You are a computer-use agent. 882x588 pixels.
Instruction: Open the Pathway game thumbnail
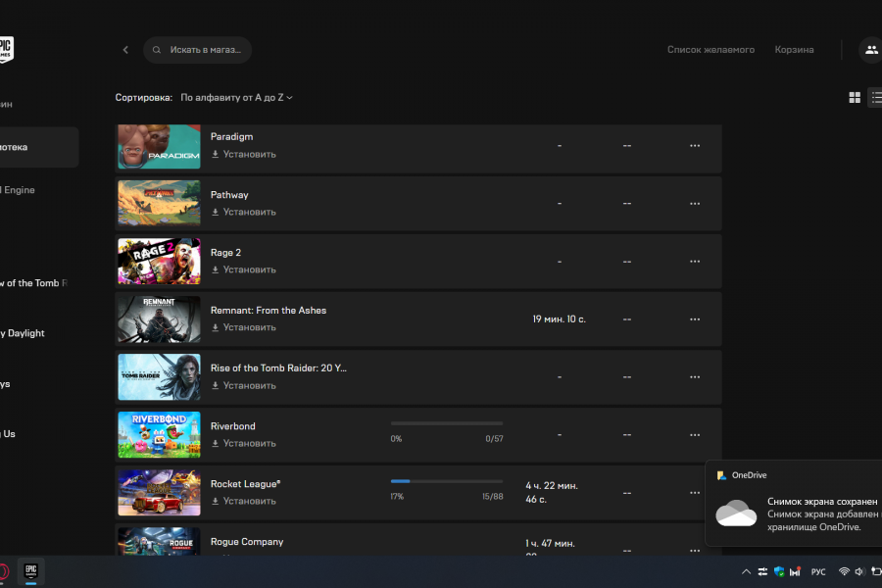[x=159, y=203]
